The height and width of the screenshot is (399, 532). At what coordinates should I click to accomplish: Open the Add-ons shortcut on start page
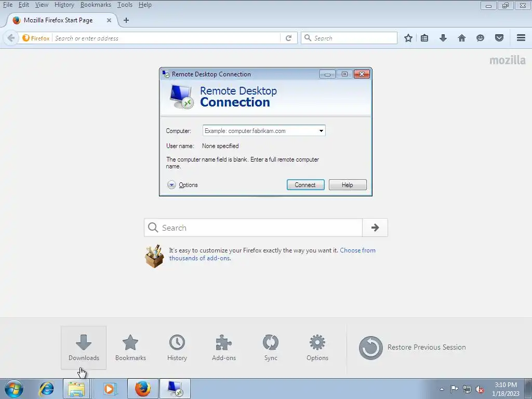pos(224,348)
